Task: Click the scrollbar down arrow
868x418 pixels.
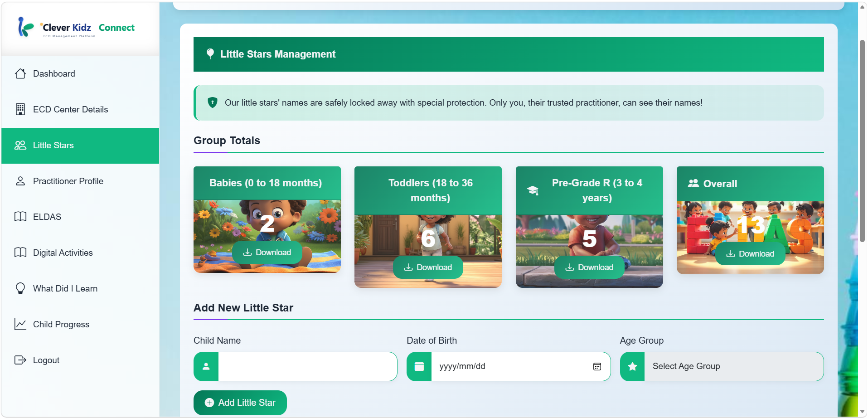Action: click(862, 412)
